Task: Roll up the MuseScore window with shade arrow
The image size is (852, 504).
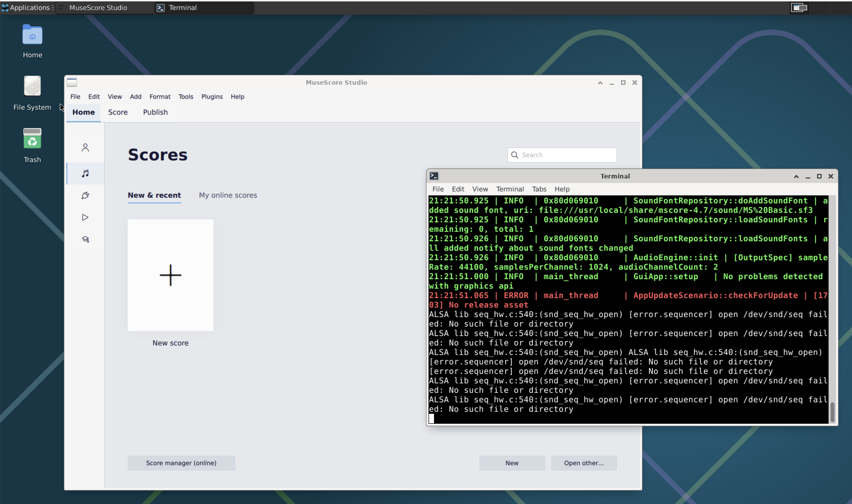Action: pyautogui.click(x=600, y=83)
